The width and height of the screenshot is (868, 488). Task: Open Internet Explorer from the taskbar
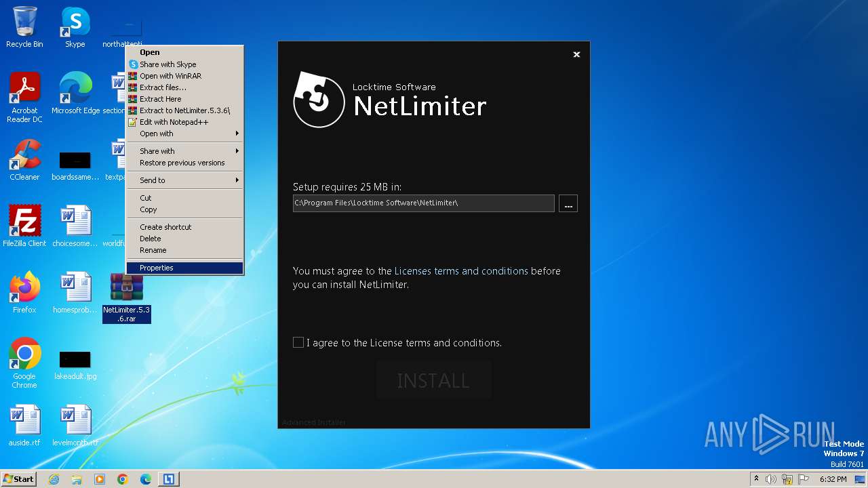pos(54,479)
